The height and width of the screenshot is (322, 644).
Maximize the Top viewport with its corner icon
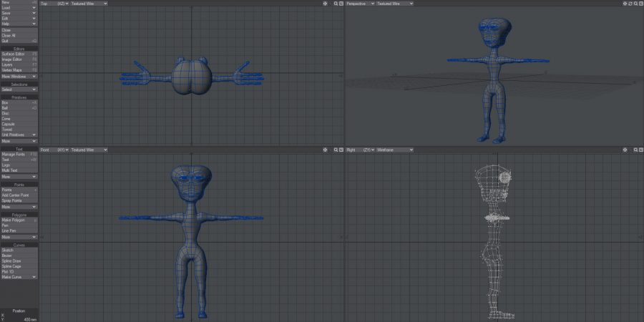pos(341,4)
